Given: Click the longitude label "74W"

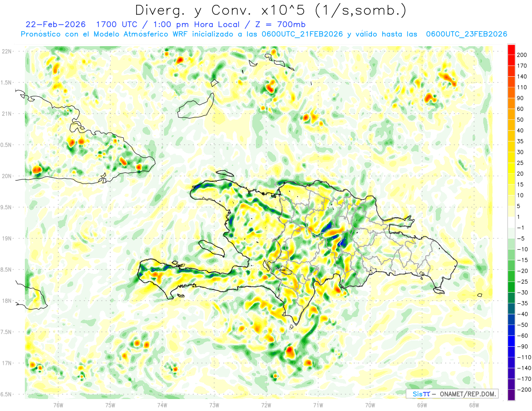Looking at the screenshot, I should click(162, 405).
